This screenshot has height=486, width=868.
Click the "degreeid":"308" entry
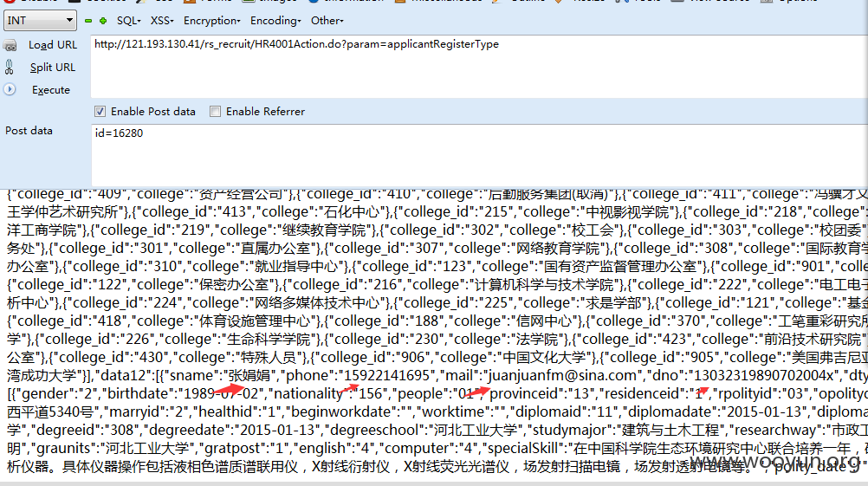[90, 431]
